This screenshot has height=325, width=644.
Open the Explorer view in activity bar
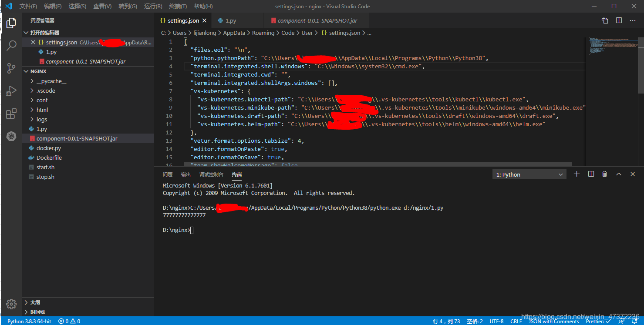(11, 23)
